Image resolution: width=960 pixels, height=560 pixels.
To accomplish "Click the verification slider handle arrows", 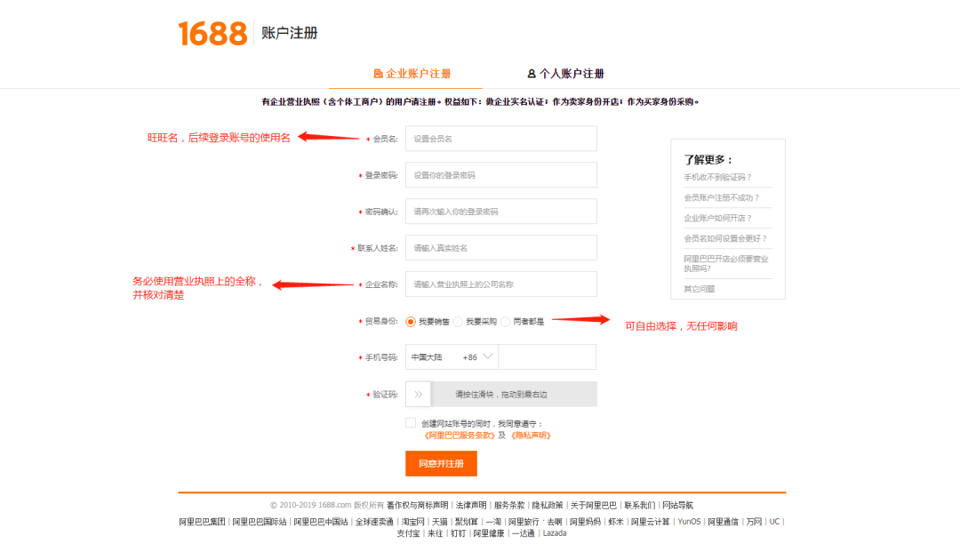I will click(418, 394).
